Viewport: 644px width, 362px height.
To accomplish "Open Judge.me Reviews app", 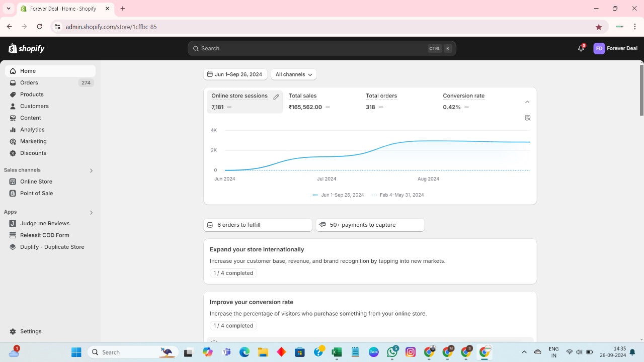I will [x=44, y=223].
